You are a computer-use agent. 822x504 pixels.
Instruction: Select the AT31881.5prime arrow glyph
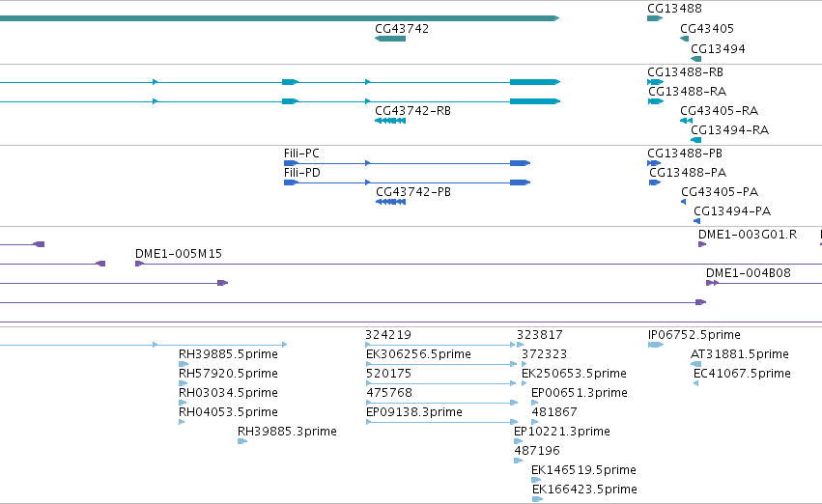(695, 365)
